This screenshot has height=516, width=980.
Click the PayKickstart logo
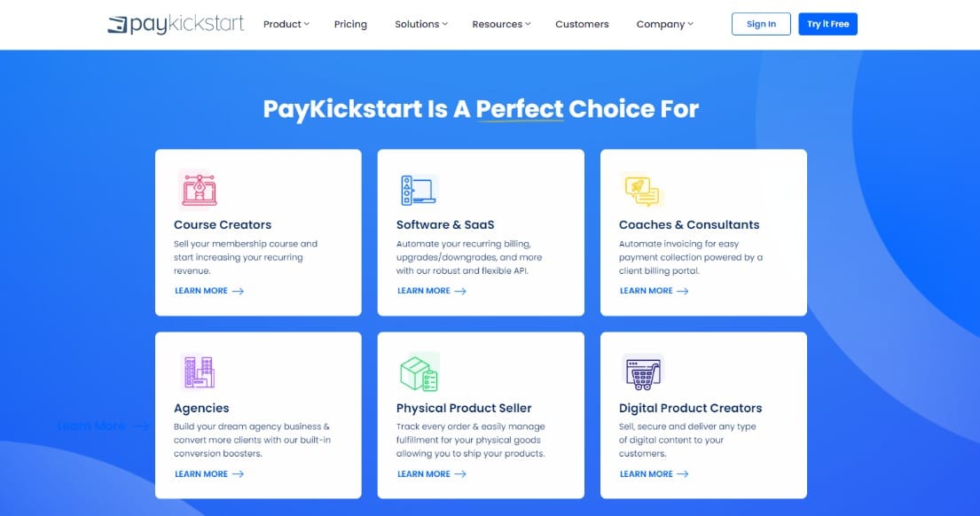[x=176, y=24]
